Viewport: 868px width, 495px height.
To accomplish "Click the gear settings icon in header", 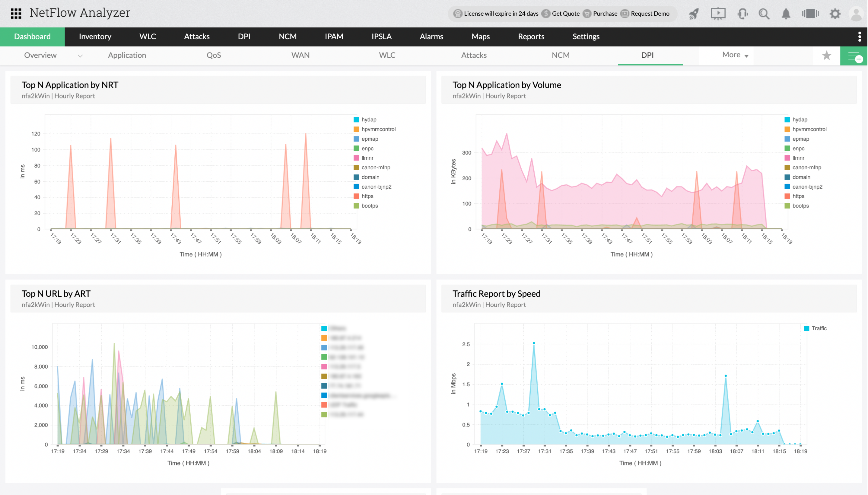I will click(x=835, y=14).
